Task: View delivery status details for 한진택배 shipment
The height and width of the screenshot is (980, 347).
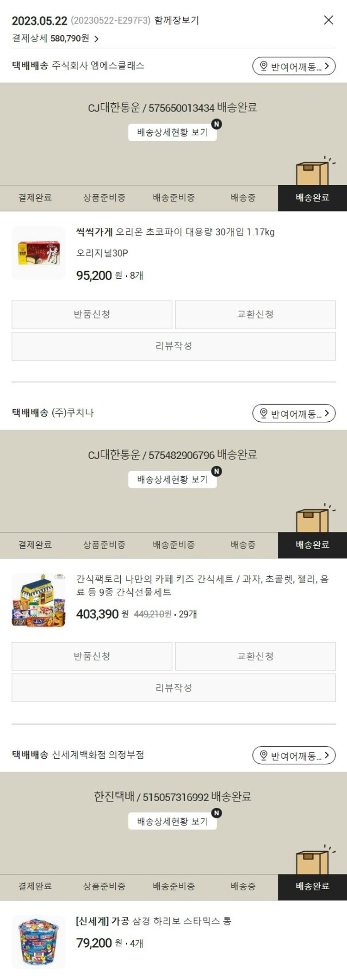Action: [173, 822]
